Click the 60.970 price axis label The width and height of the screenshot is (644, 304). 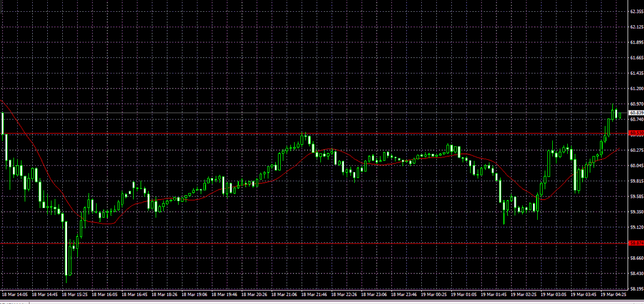pyautogui.click(x=636, y=104)
